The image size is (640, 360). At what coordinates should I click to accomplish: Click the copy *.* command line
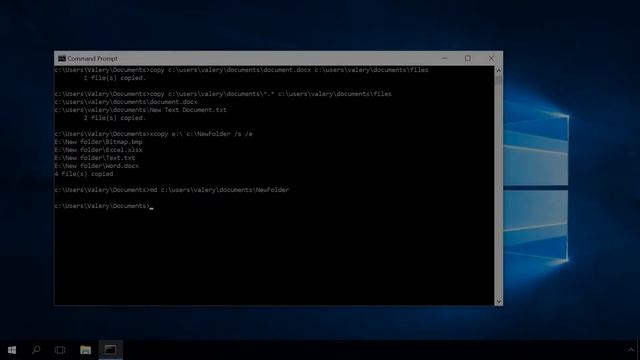tap(223, 94)
